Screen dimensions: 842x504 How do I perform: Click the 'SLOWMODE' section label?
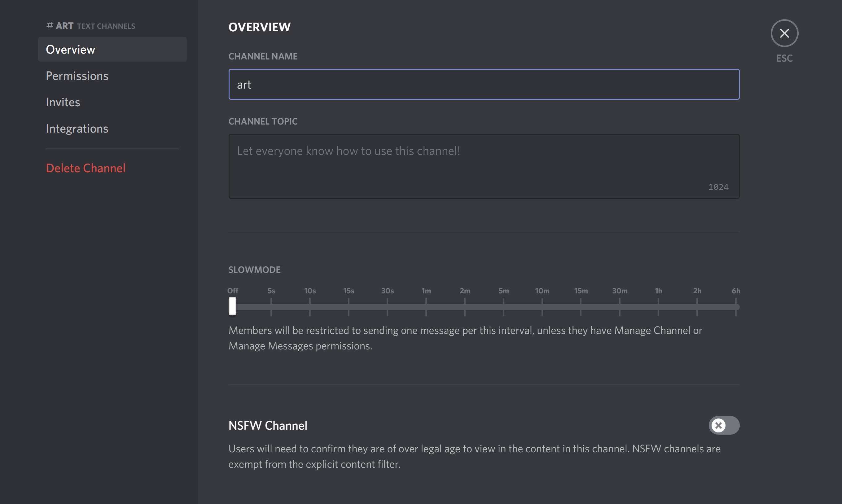[254, 270]
